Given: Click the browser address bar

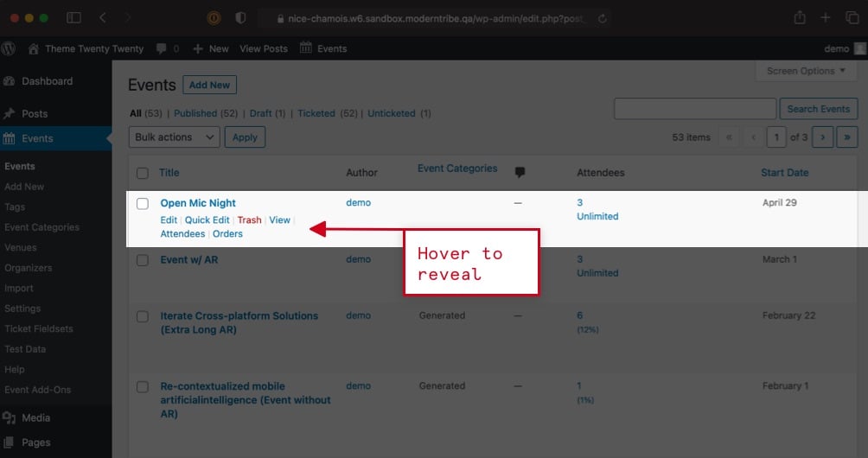Looking at the screenshot, I should pos(433,18).
